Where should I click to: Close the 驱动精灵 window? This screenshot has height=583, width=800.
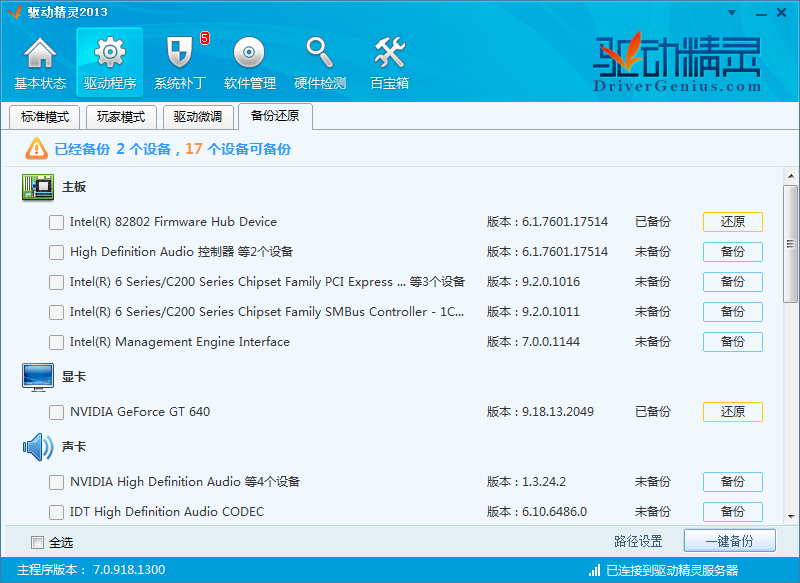pos(781,13)
